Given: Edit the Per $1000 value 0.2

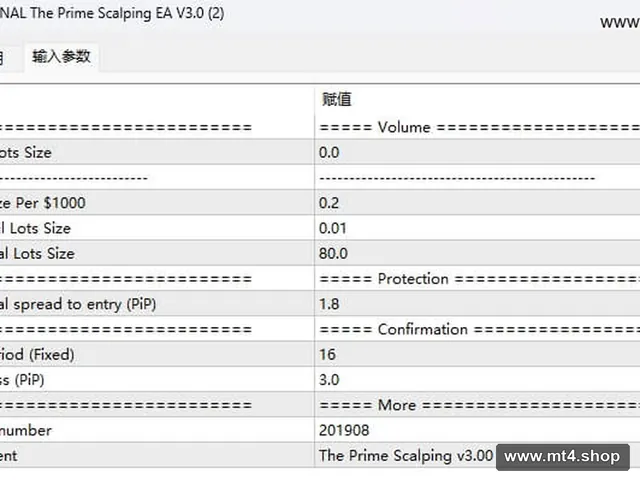Looking at the screenshot, I should [x=477, y=203].
